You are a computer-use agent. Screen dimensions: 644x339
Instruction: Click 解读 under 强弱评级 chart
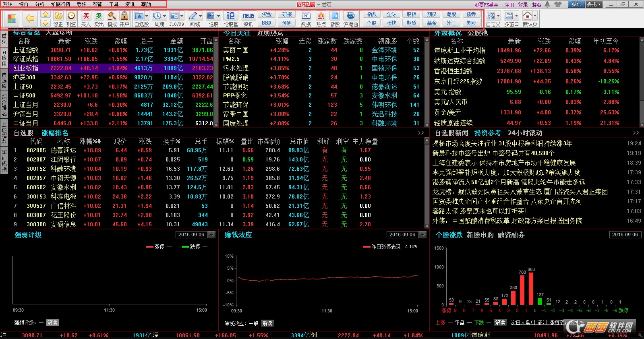click(52, 322)
